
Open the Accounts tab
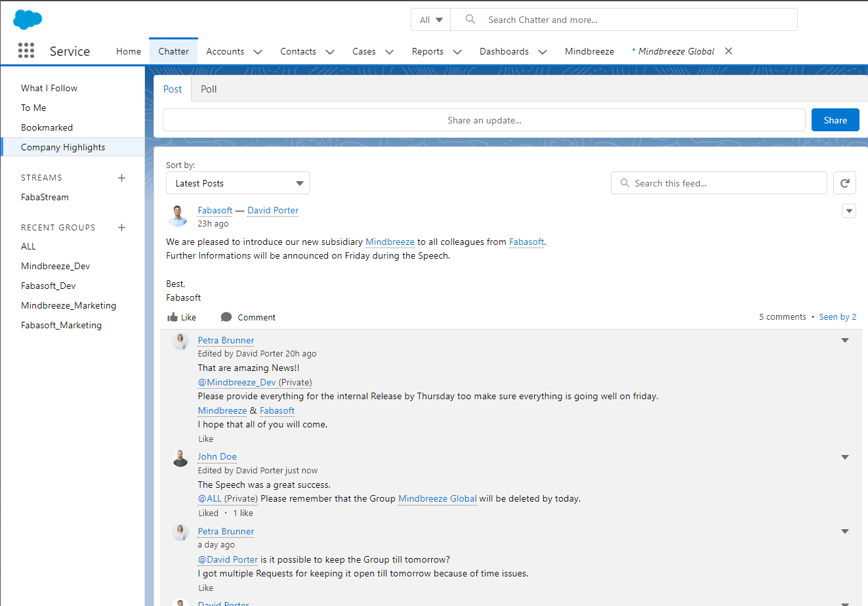(225, 51)
